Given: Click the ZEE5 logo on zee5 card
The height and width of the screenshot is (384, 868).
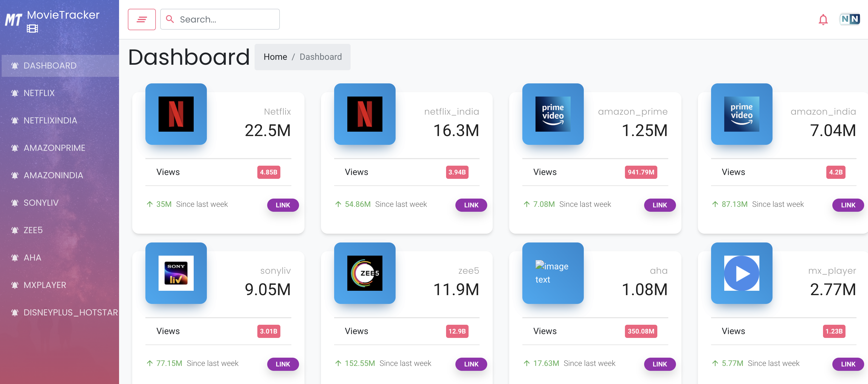Looking at the screenshot, I should (x=365, y=273).
